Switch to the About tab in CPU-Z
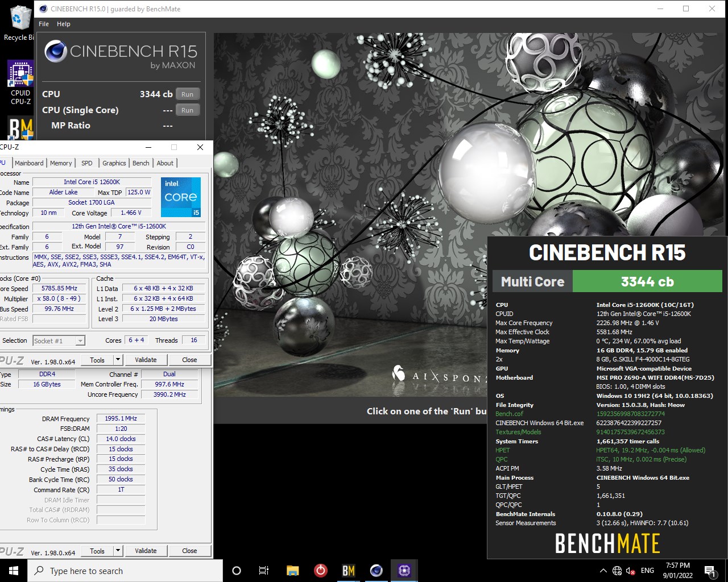The width and height of the screenshot is (728, 582). (166, 163)
